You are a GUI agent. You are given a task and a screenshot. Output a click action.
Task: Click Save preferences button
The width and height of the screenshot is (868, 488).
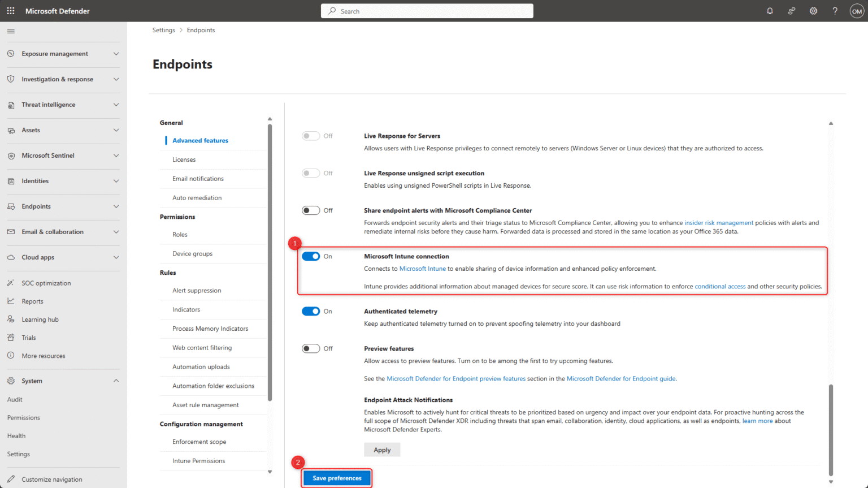(337, 478)
